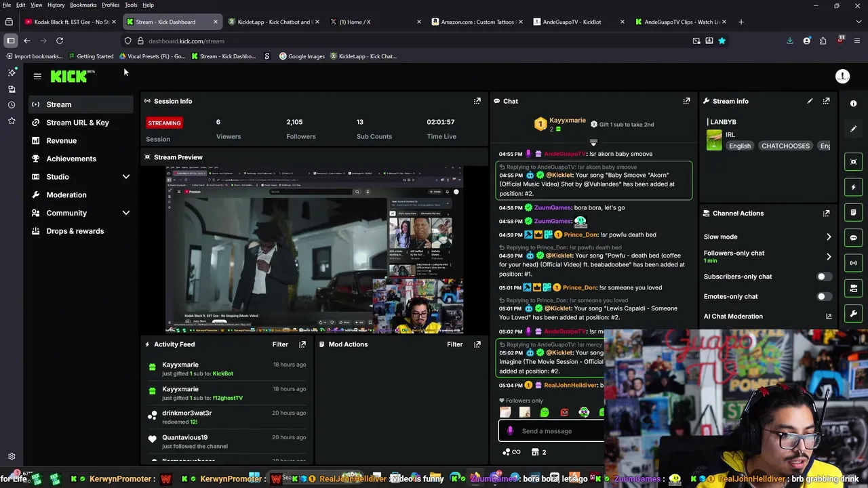The height and width of the screenshot is (488, 868).
Task: Edit stream info via pencil icon
Action: point(810,101)
